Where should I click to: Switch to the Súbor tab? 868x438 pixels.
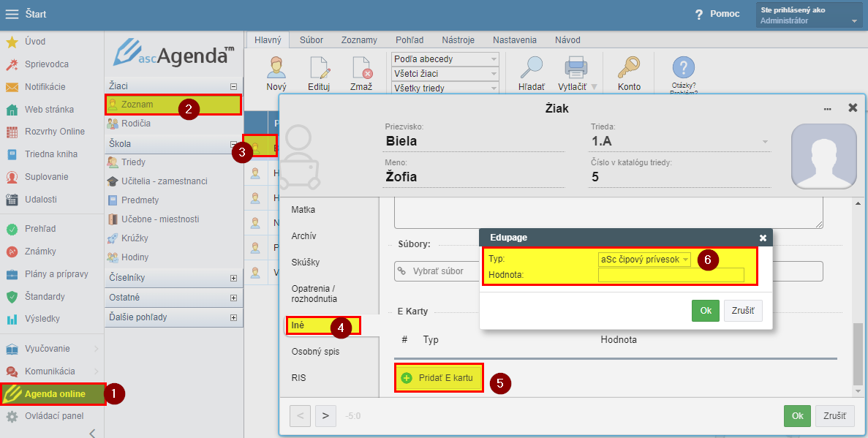pos(312,40)
